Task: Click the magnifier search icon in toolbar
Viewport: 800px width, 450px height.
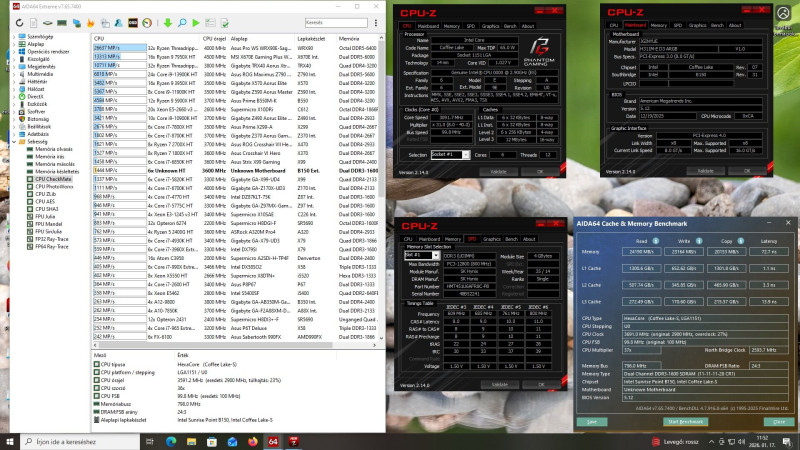Action: click(x=182, y=23)
